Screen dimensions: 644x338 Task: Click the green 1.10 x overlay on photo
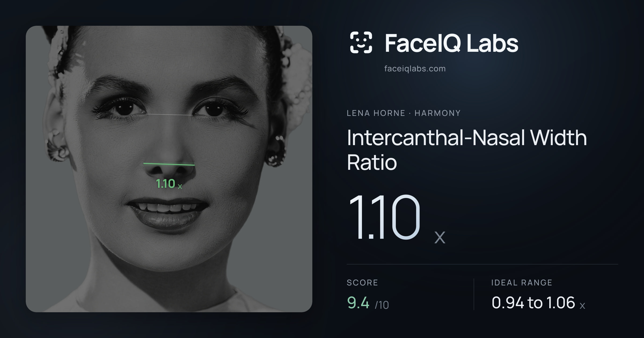pos(169,184)
